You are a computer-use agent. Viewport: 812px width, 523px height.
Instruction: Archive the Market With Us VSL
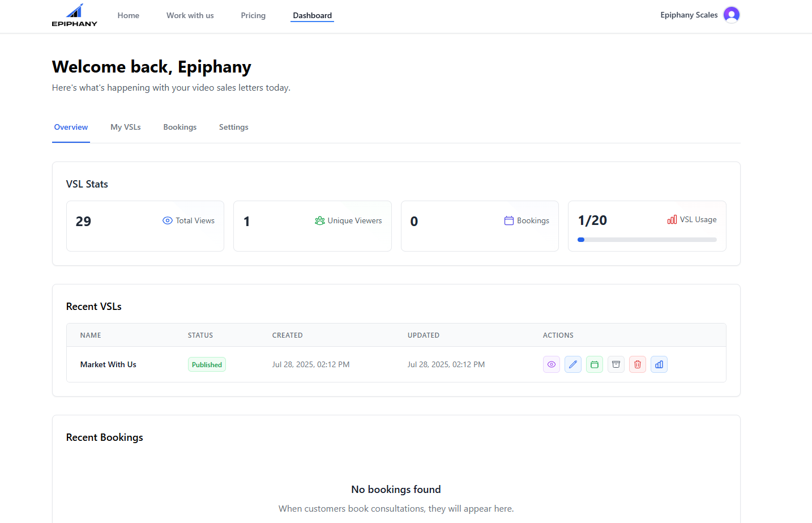(616, 364)
